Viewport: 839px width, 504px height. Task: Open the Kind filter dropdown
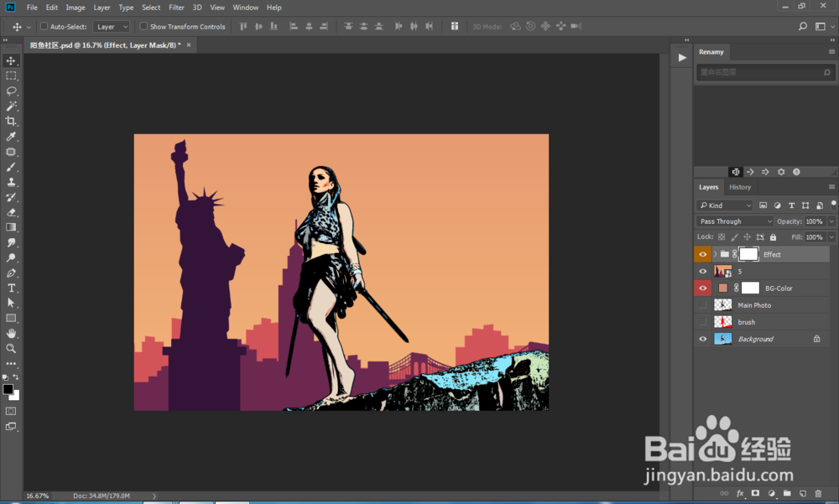point(725,205)
